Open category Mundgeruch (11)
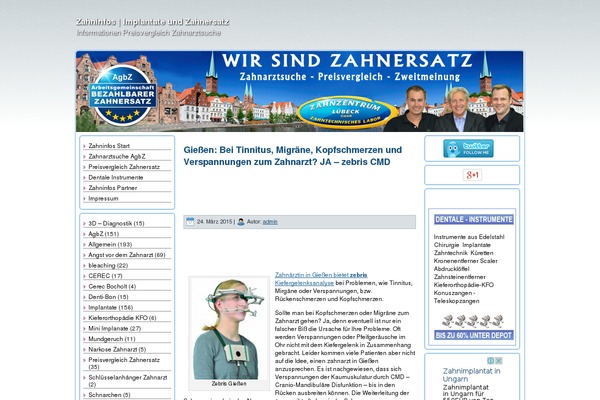This screenshot has width=600, height=400. point(112,339)
